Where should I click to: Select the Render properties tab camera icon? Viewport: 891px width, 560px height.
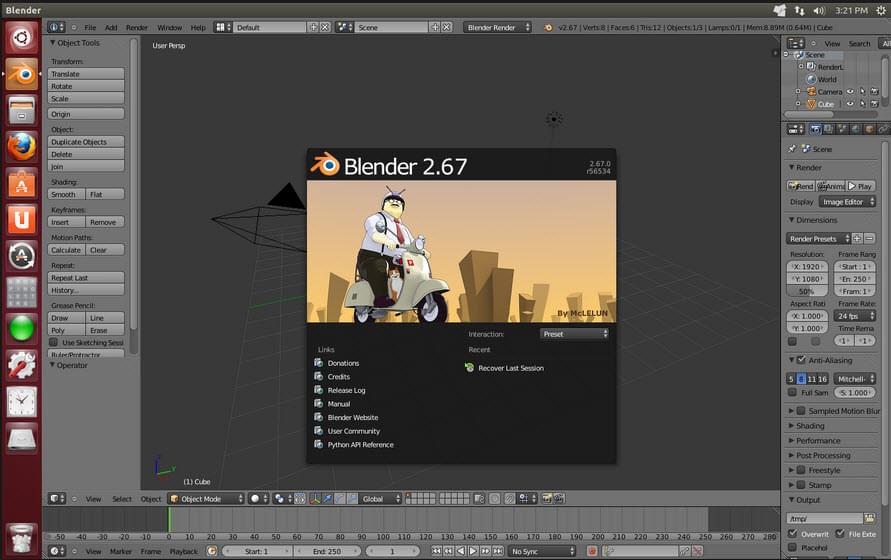pos(815,129)
